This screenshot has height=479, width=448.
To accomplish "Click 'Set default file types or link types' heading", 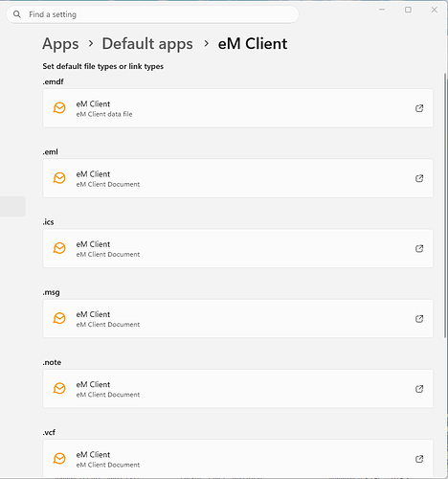I will 103,66.
